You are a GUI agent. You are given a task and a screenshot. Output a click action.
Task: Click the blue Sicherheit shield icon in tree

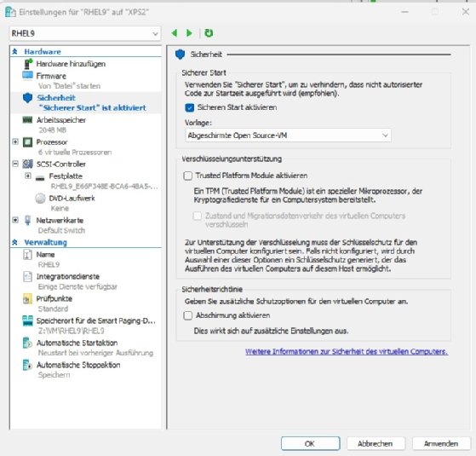27,98
